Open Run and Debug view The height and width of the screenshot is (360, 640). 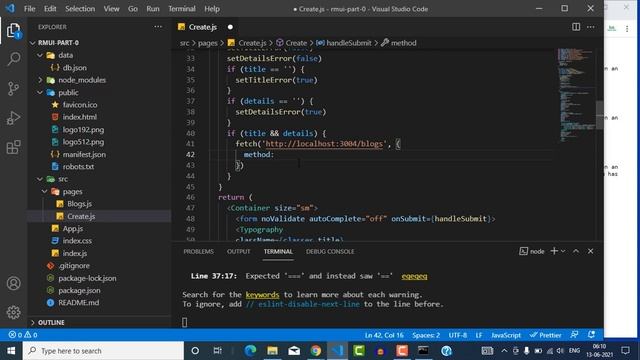(13, 118)
